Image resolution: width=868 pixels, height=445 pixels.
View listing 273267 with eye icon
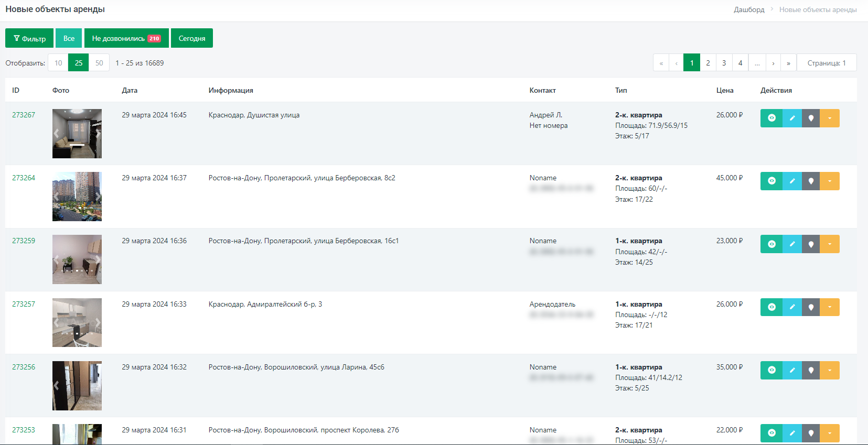pyautogui.click(x=771, y=118)
